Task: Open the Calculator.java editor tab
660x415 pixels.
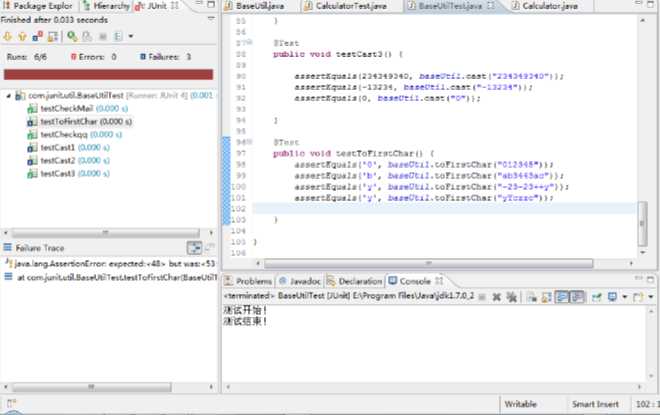Action: point(545,6)
